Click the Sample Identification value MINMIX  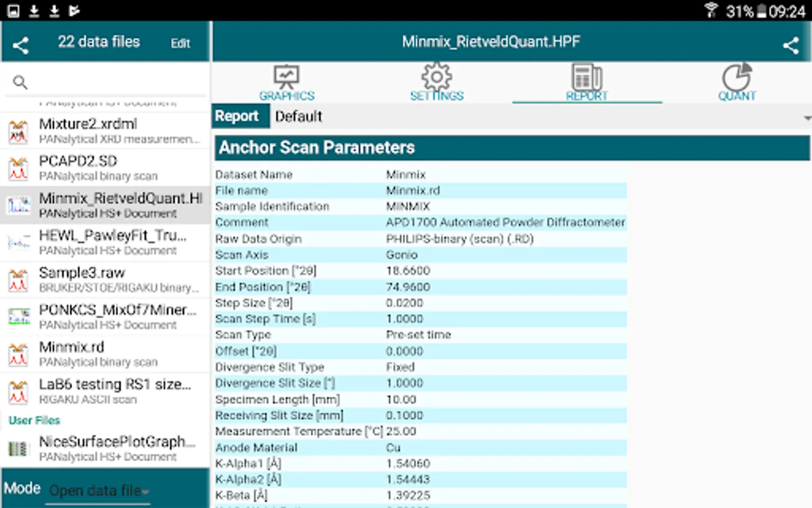pos(408,207)
